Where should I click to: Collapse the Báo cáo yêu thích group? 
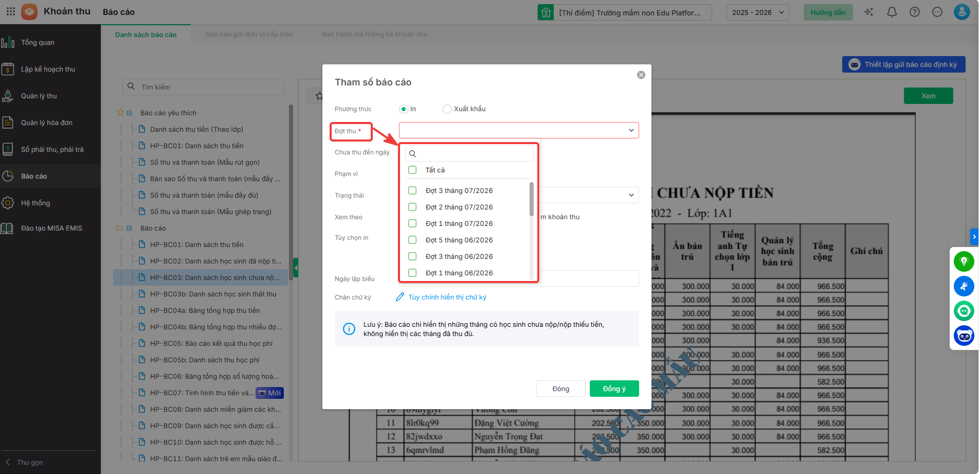pos(130,113)
